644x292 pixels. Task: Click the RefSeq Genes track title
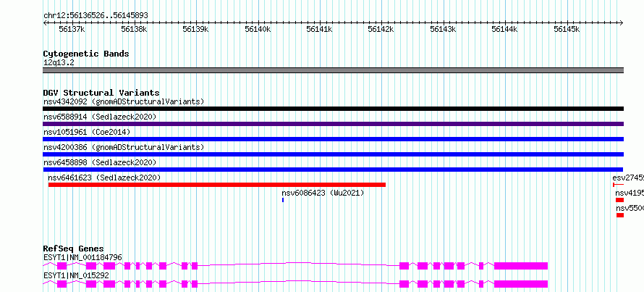click(74, 249)
